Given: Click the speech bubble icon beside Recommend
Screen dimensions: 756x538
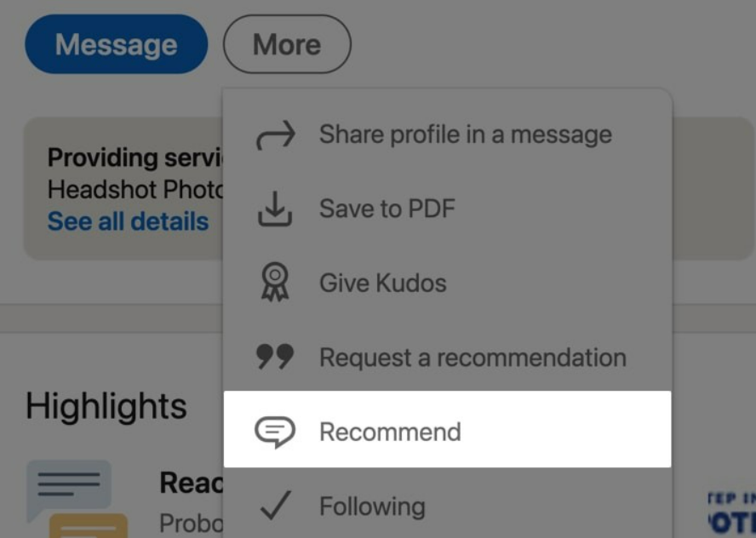Looking at the screenshot, I should tap(274, 432).
